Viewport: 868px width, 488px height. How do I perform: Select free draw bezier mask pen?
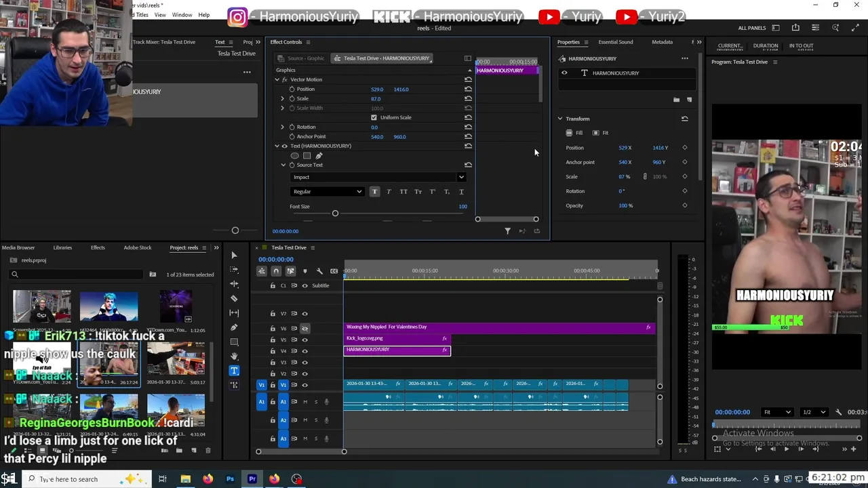319,156
